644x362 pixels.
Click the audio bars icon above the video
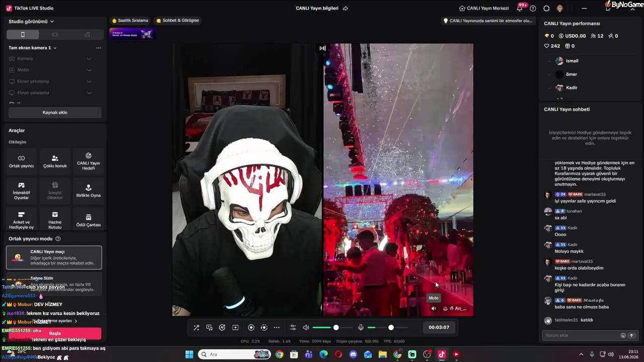tap(323, 48)
